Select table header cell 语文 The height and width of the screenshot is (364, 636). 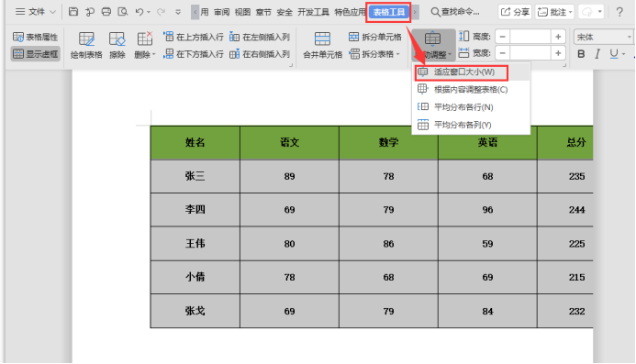290,142
